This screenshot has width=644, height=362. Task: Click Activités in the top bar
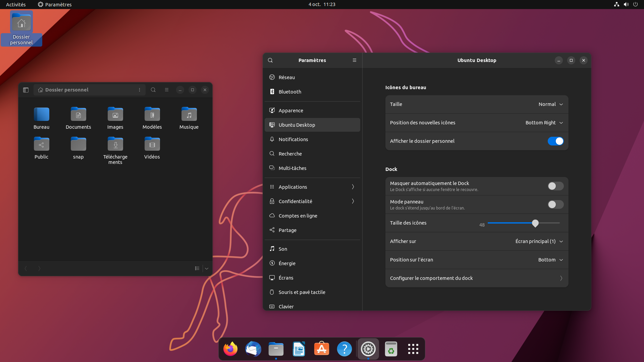tap(15, 4)
